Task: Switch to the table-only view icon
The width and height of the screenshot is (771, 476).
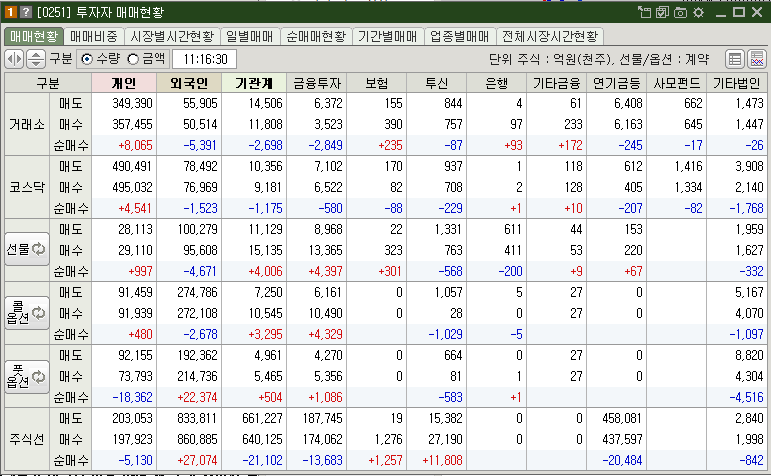Action: click(735, 60)
